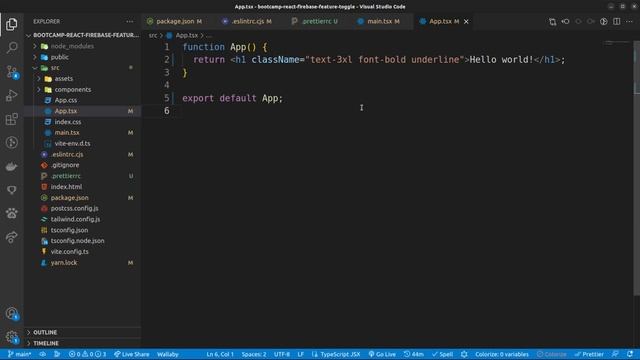
Task: Expand the components folder
Action: 73,89
